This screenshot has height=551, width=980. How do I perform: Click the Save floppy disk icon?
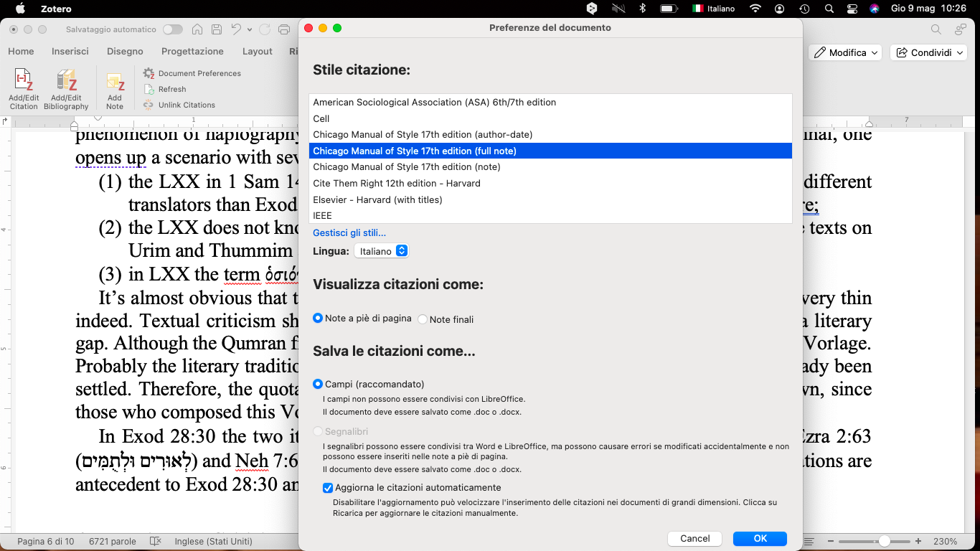216,29
